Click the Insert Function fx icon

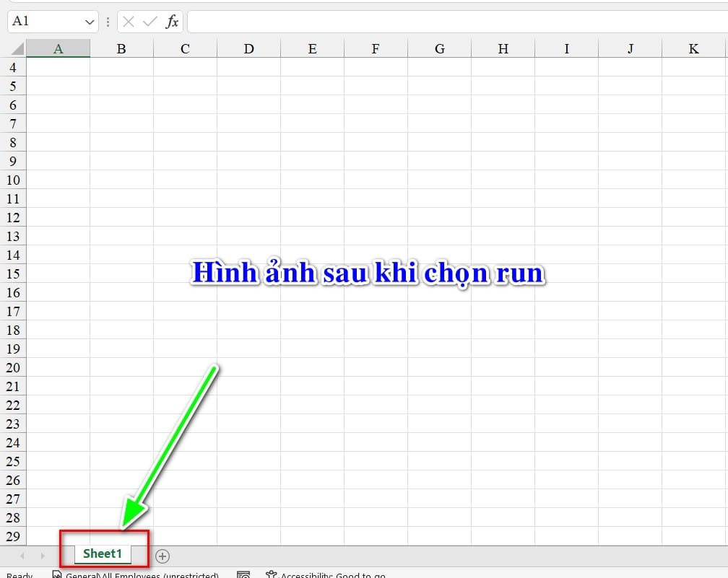click(x=172, y=22)
